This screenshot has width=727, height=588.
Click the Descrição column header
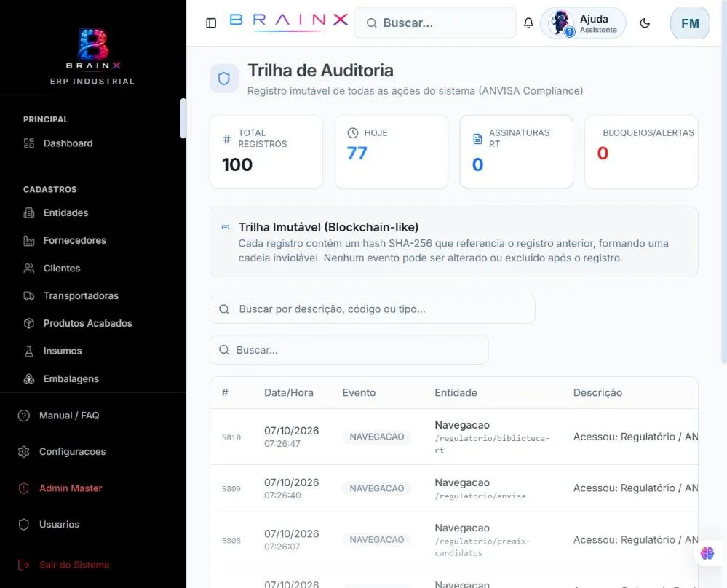(597, 393)
